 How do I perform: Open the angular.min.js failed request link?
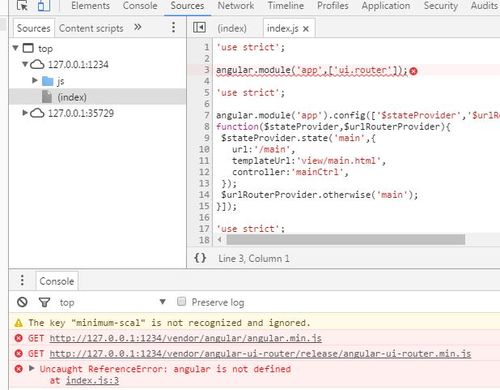186,338
